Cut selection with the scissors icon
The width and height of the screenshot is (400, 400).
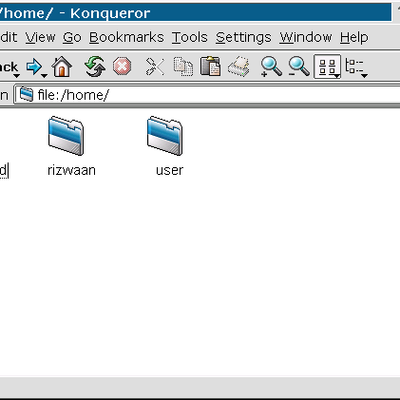coord(155,66)
